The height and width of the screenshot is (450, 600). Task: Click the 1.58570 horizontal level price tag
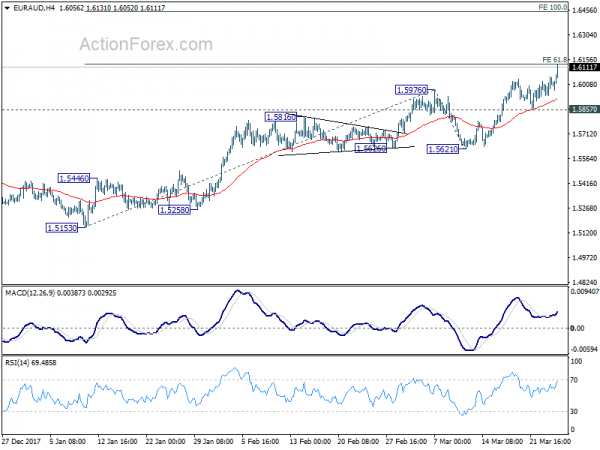click(x=584, y=109)
